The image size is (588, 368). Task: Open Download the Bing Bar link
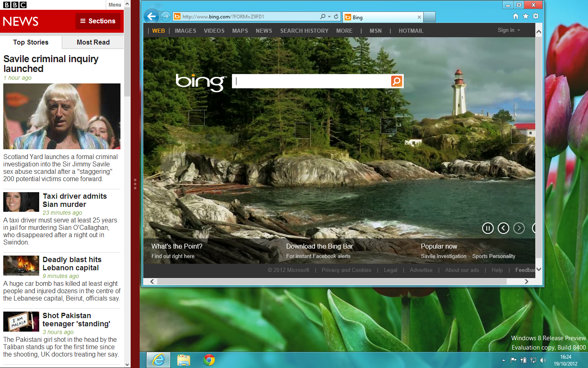pyautogui.click(x=319, y=246)
